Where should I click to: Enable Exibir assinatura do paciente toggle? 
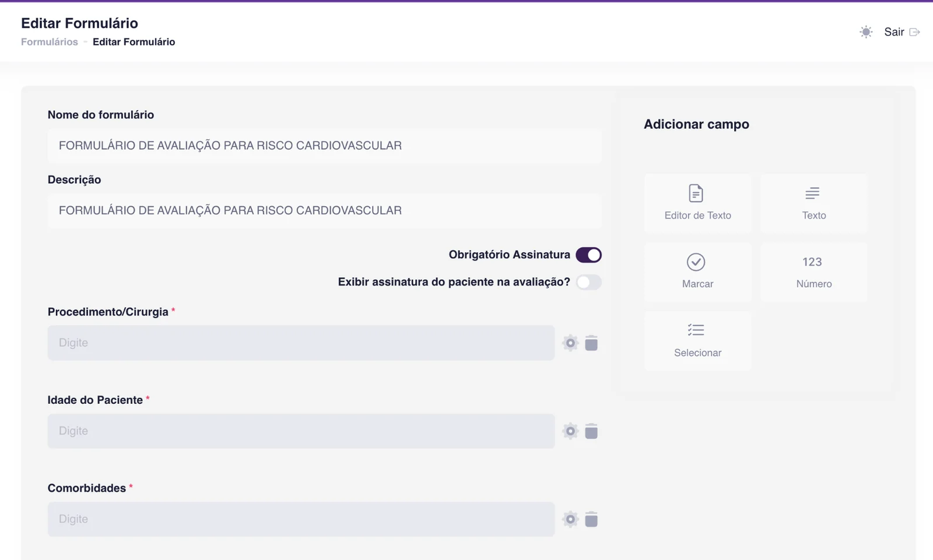click(x=588, y=282)
